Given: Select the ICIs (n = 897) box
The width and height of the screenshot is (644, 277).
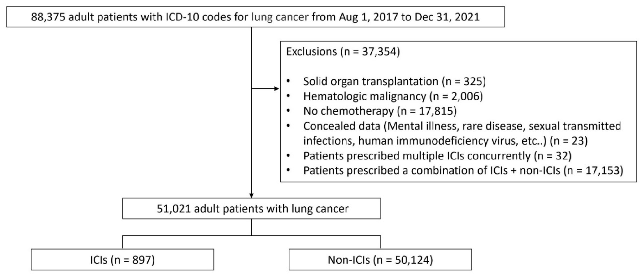Looking at the screenshot, I should coord(122,260).
